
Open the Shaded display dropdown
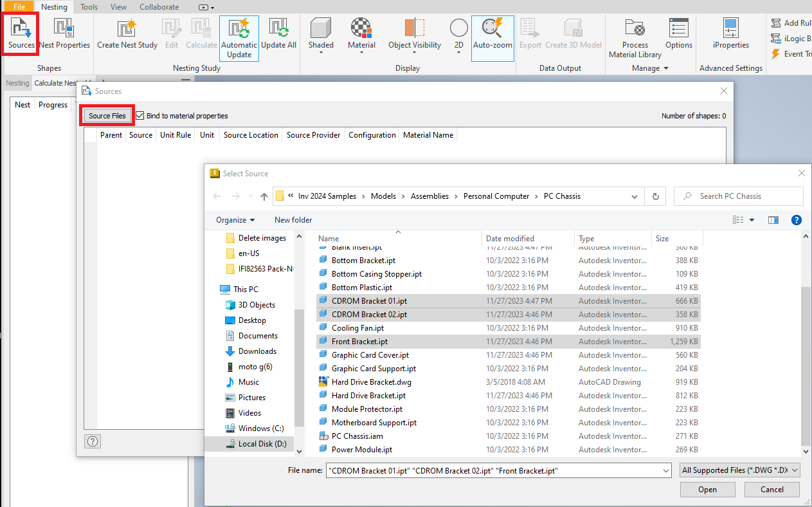(x=321, y=37)
